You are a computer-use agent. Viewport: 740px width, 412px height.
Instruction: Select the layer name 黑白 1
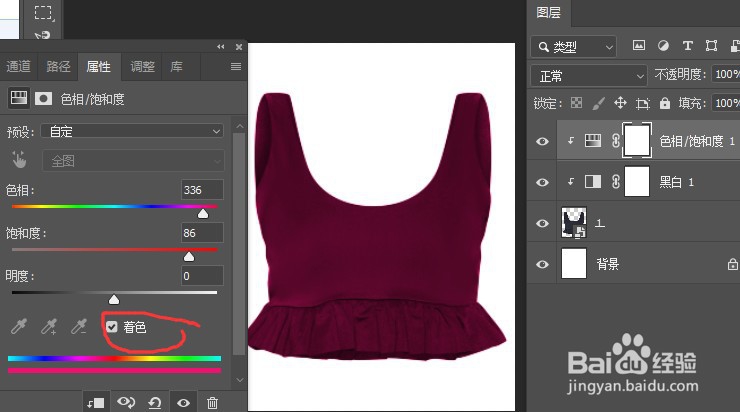click(676, 182)
